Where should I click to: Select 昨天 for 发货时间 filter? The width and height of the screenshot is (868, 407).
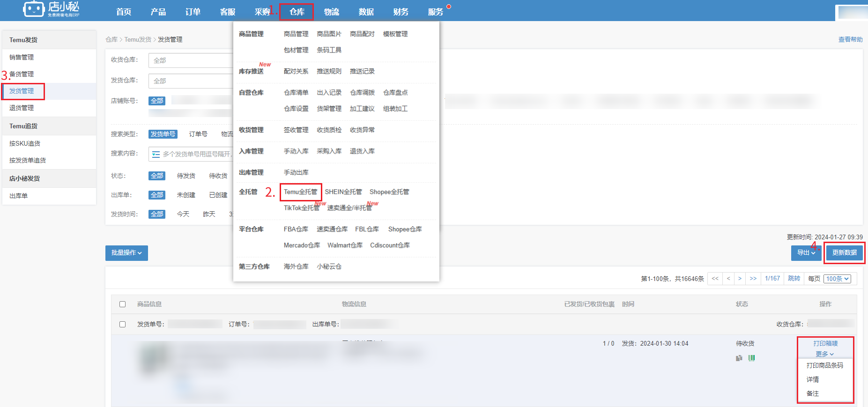pyautogui.click(x=209, y=214)
